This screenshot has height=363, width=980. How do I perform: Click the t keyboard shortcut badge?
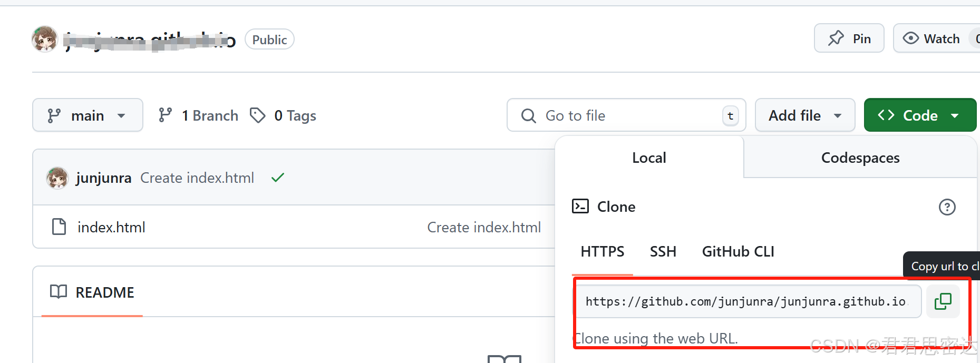pyautogui.click(x=730, y=115)
